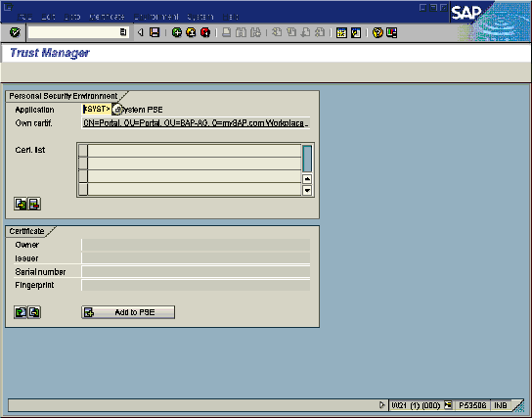Click the green Enter checkmark icon
The height and width of the screenshot is (418, 532).
coord(15,32)
